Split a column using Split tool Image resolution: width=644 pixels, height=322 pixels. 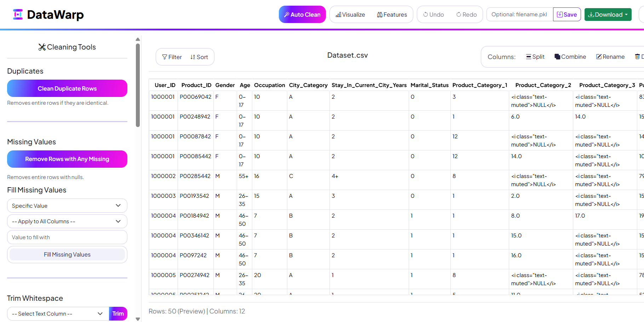tap(535, 57)
